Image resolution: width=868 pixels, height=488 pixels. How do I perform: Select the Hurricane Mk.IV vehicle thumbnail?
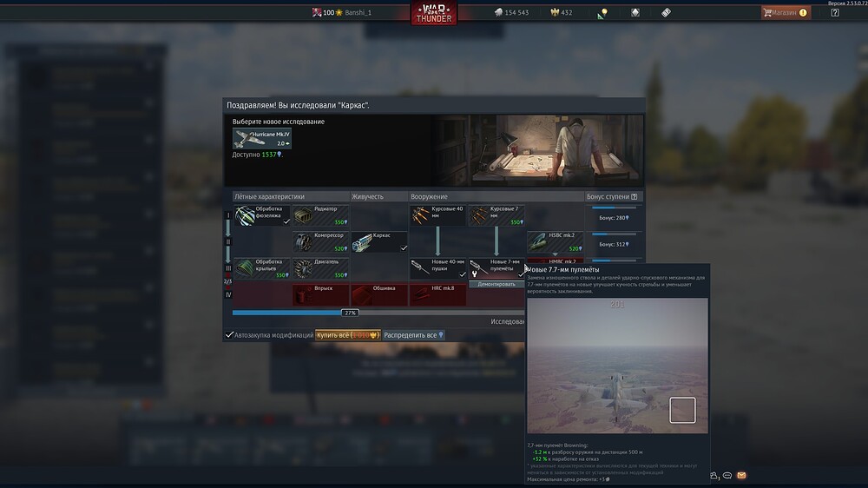pos(262,139)
